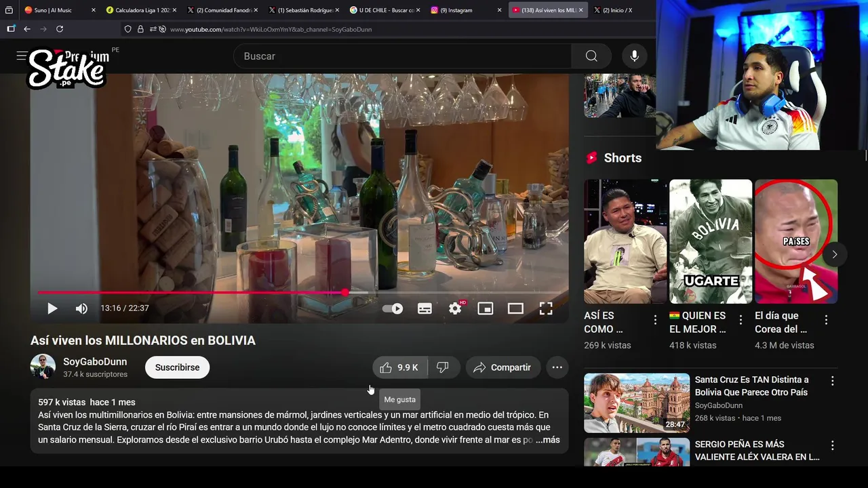Open SoyGaboDunn channel name link
Screen dimensions: 868x488
95,362
